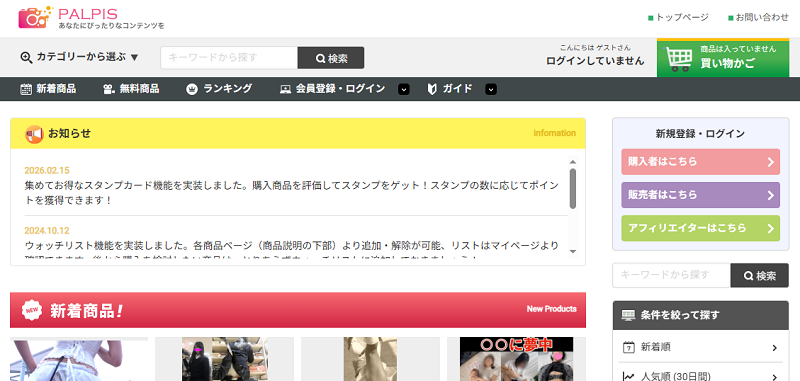
Task: Select the calendar icon beside 新着順
Action: click(629, 347)
